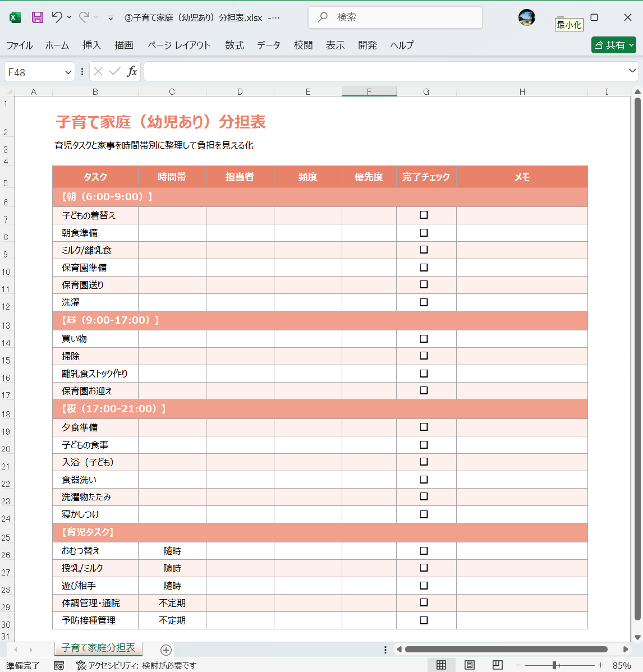This screenshot has height=672, width=643.
Task: Check the box for 掃除
Action: coord(424,355)
